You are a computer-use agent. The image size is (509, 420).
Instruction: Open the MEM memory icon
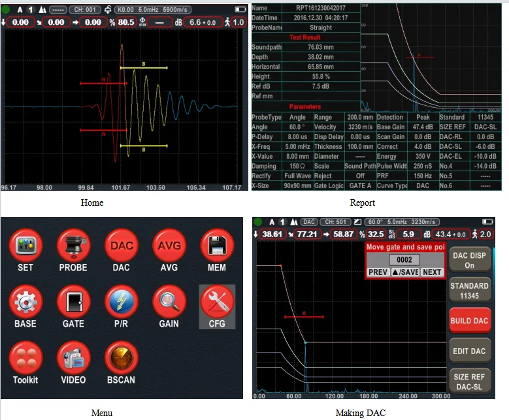pyautogui.click(x=217, y=245)
